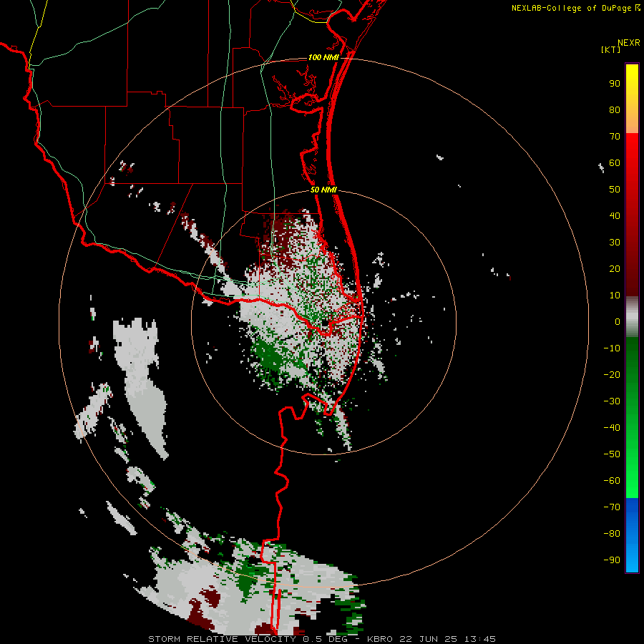644x644 pixels.
Task: Click the 10 value on the velocity scale
Action: tap(615, 296)
